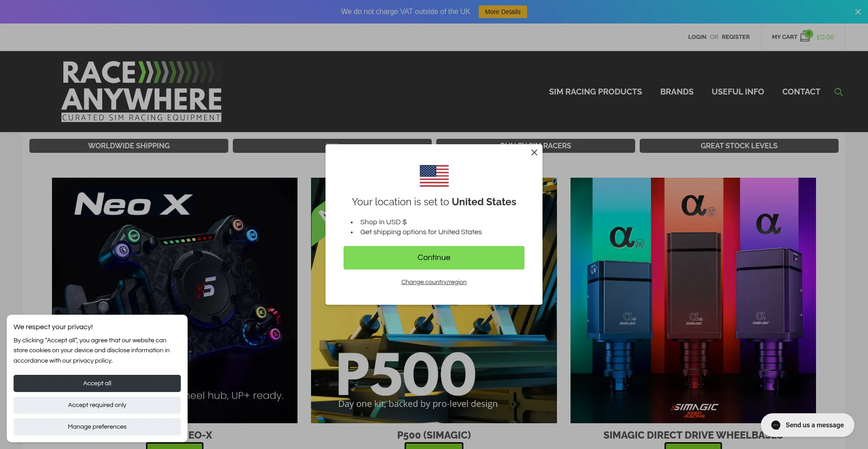Viewport: 868px width, 449px height.
Task: Close the location popup
Action: 534,152
